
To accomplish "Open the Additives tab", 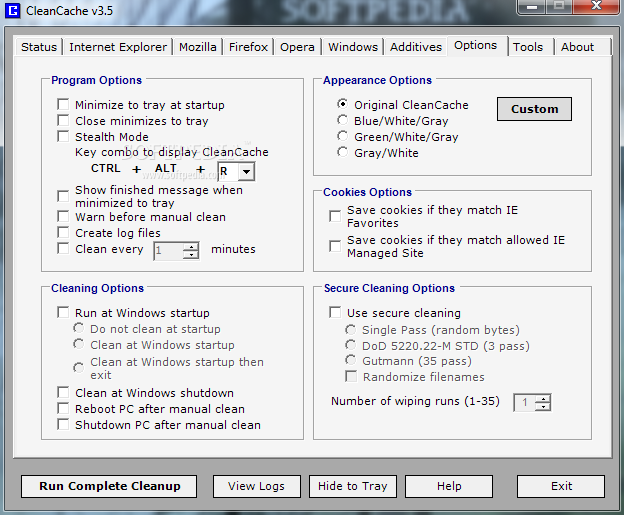I will point(416,47).
